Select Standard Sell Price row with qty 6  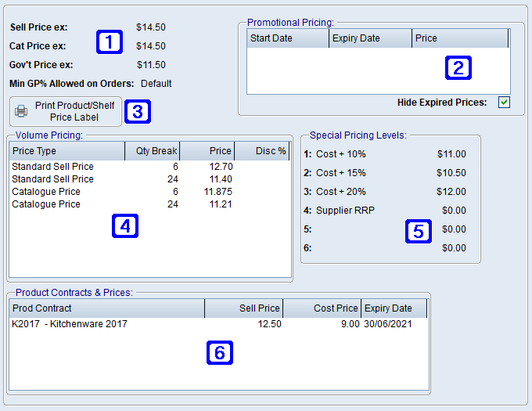coord(149,167)
